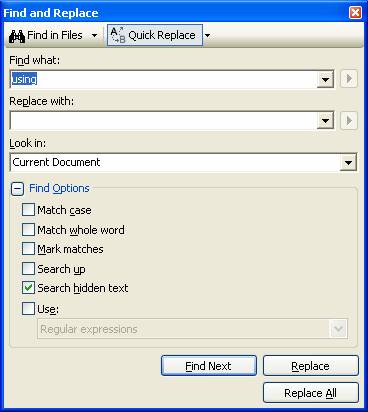Click into the Replace with text field
The width and height of the screenshot is (368, 412).
pyautogui.click(x=163, y=121)
